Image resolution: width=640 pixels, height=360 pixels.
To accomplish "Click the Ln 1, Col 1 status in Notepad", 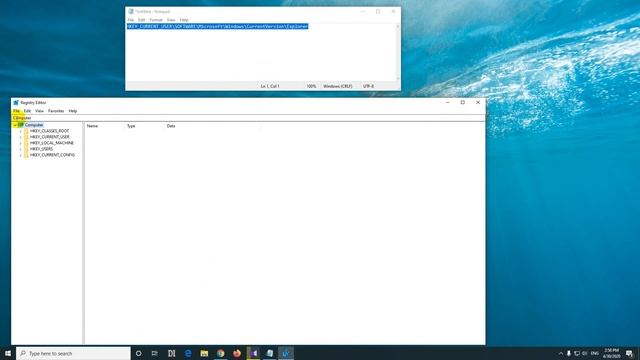I will (270, 87).
